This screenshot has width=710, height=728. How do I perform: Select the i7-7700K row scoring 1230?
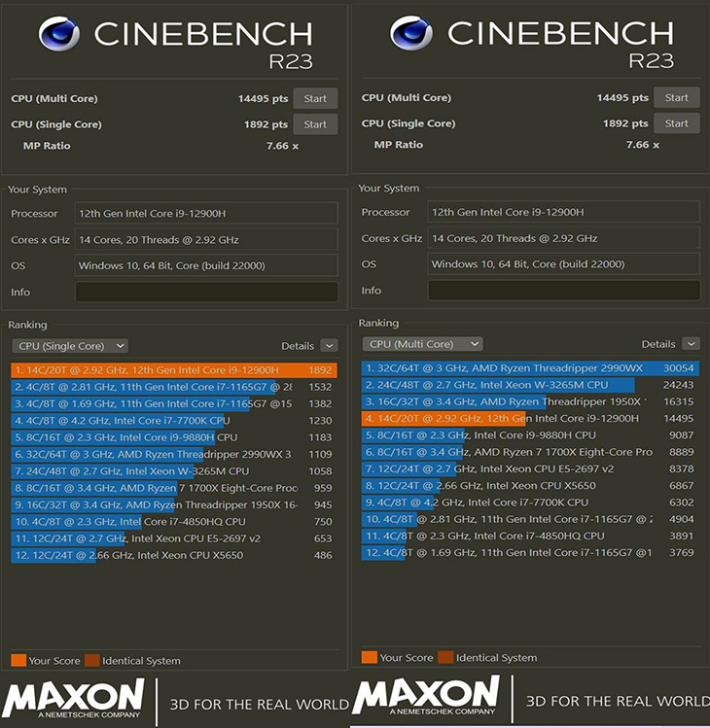click(174, 421)
